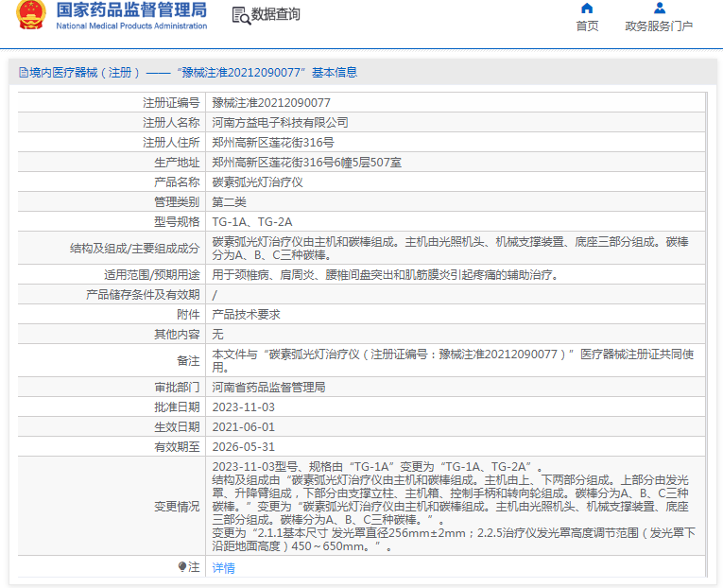
Task: Click the 产品储存条件及有效期 label
Action: [143, 295]
